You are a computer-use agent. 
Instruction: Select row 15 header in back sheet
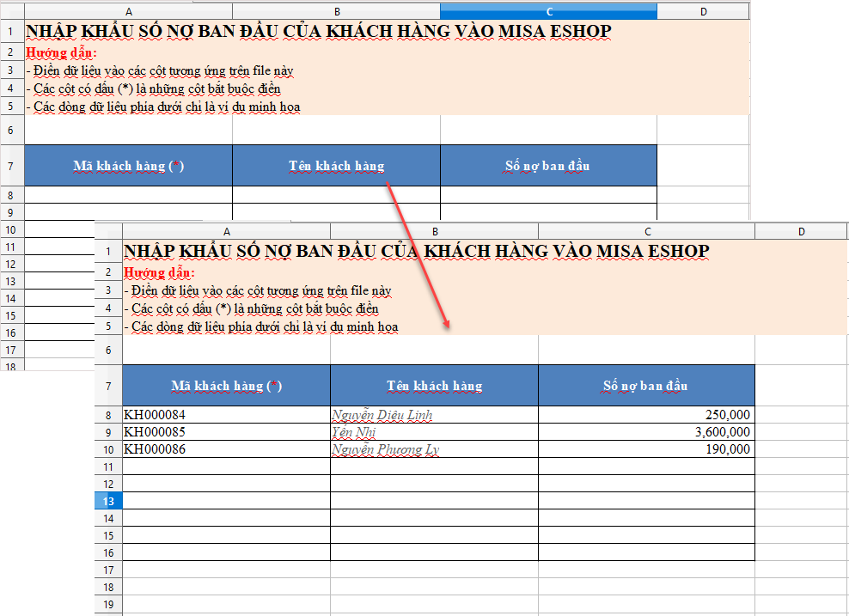click(11, 315)
